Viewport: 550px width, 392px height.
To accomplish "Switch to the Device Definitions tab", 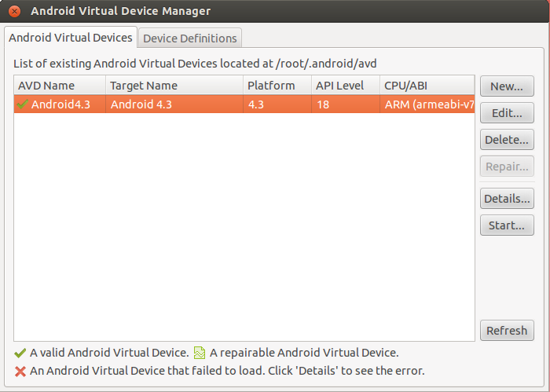I will [x=189, y=38].
